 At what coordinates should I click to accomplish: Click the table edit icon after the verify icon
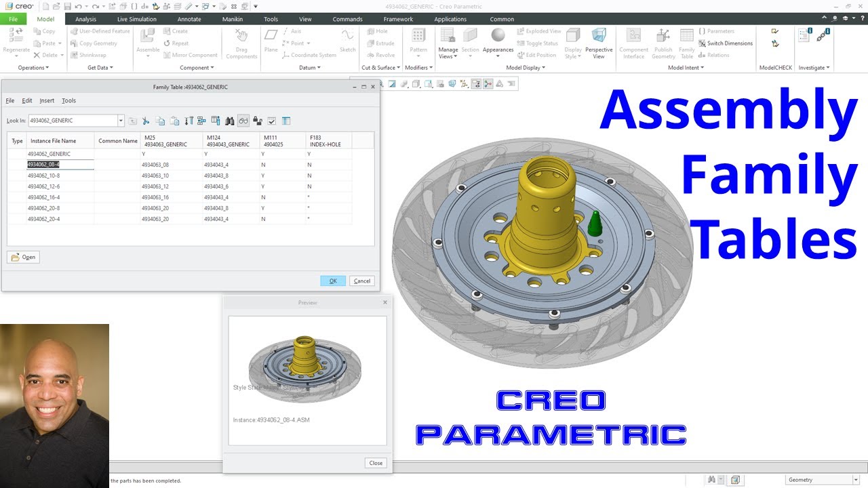click(286, 121)
